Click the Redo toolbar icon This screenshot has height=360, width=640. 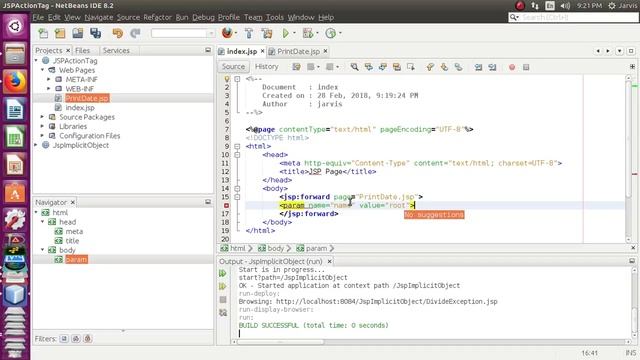[135, 33]
